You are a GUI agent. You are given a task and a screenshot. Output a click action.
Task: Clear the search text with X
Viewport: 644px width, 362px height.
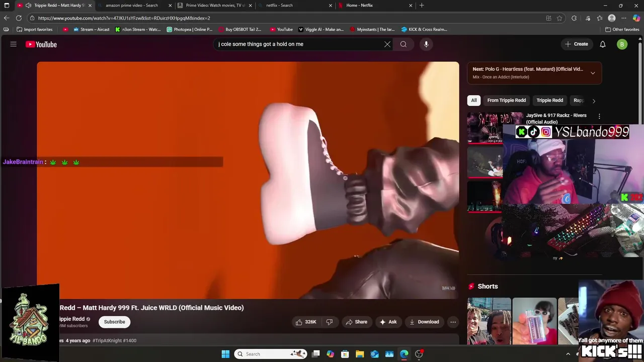coord(387,44)
